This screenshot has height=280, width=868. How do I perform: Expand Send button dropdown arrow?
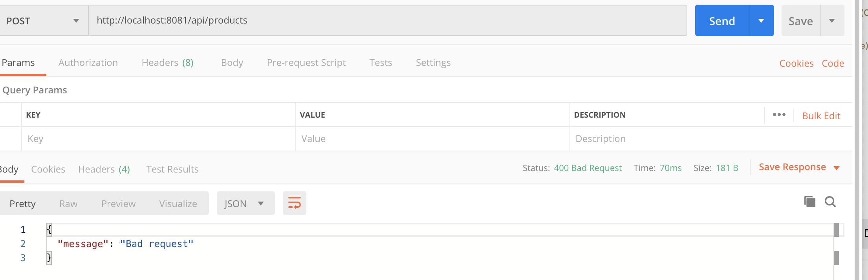(761, 21)
